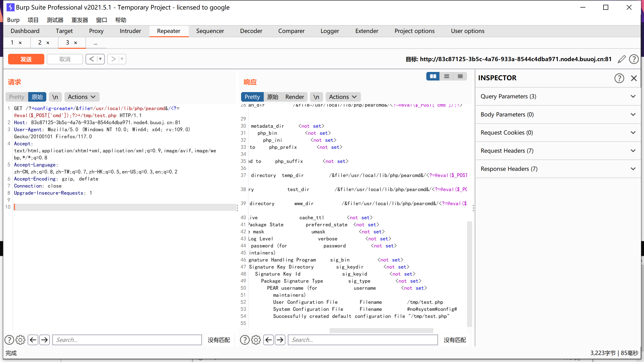The height and width of the screenshot is (362, 644).
Task: Click the 取消 cancel button
Action: (65, 59)
